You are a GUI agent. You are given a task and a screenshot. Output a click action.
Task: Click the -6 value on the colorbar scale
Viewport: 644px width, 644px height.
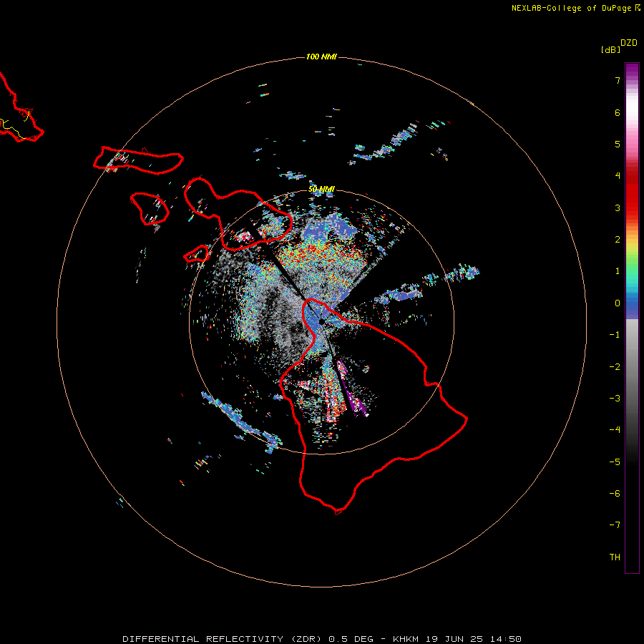click(615, 494)
